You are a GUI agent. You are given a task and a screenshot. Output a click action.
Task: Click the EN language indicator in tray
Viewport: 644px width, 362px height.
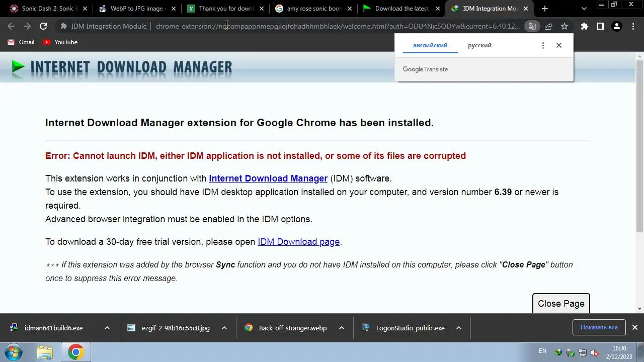[542, 351]
